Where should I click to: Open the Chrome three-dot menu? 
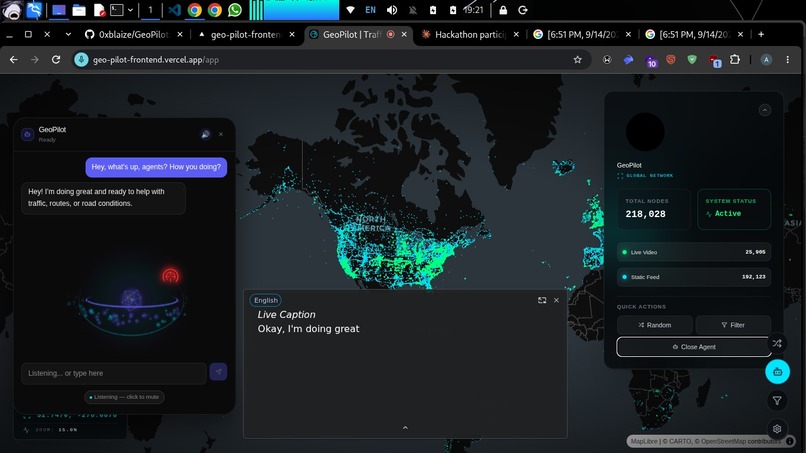(x=787, y=60)
